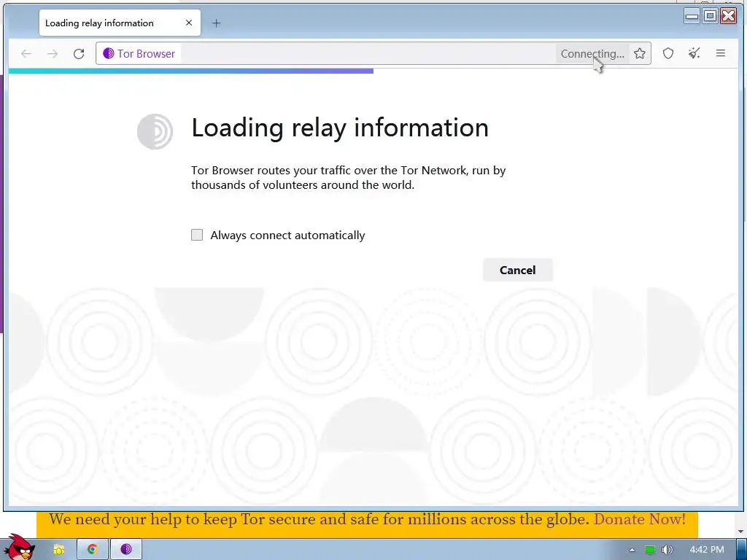The height and width of the screenshot is (560, 747).
Task: Click the page loading progress bar
Action: pos(190,71)
